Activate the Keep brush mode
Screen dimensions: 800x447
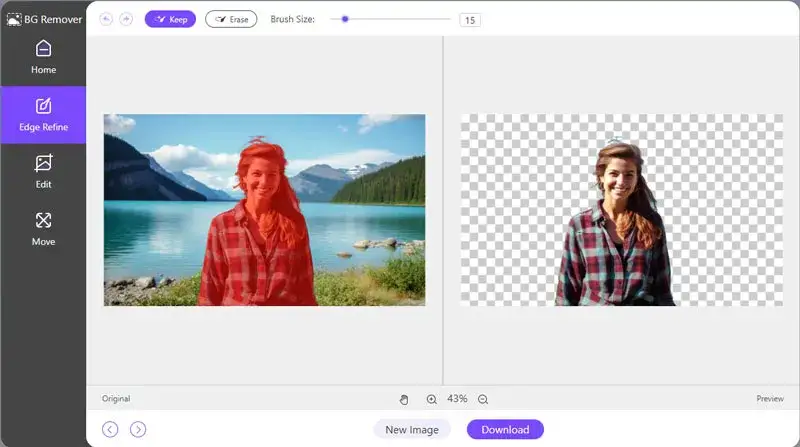click(x=170, y=19)
